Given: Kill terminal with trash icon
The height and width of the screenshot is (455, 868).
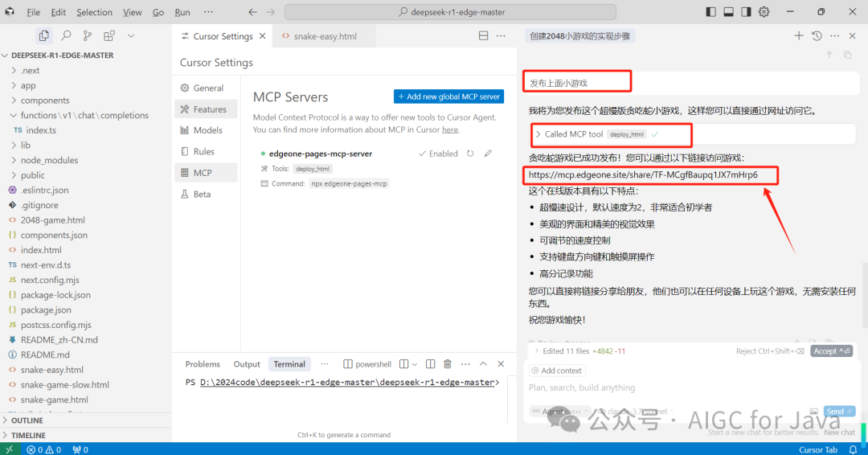Looking at the screenshot, I should tap(448, 363).
